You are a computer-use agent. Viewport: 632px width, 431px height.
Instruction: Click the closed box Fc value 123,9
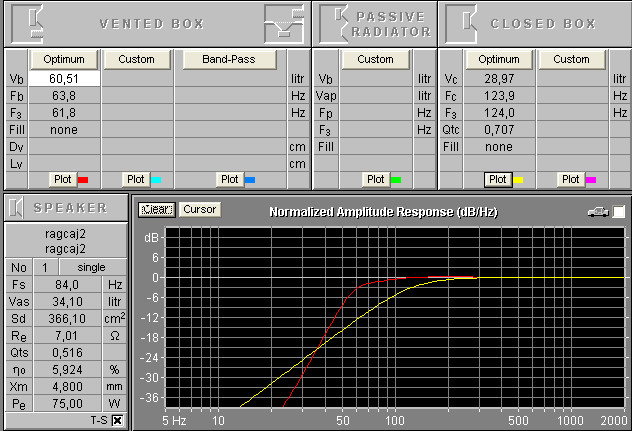499,96
